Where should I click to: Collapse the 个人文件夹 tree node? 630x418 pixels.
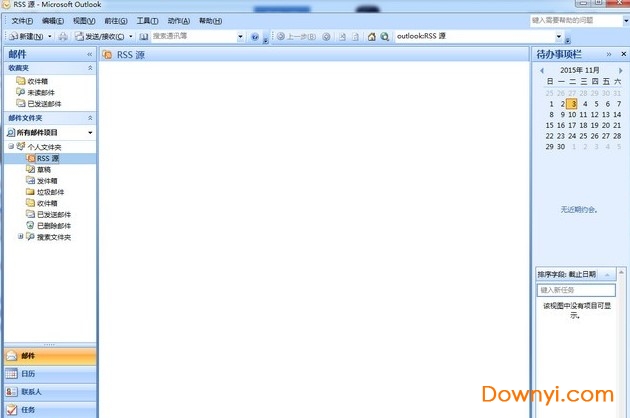11,146
